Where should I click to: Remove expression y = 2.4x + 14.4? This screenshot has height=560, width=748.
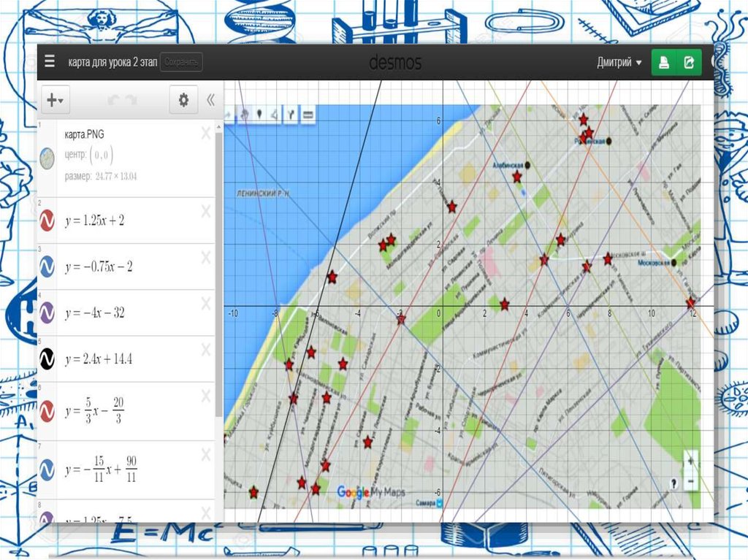coord(206,350)
